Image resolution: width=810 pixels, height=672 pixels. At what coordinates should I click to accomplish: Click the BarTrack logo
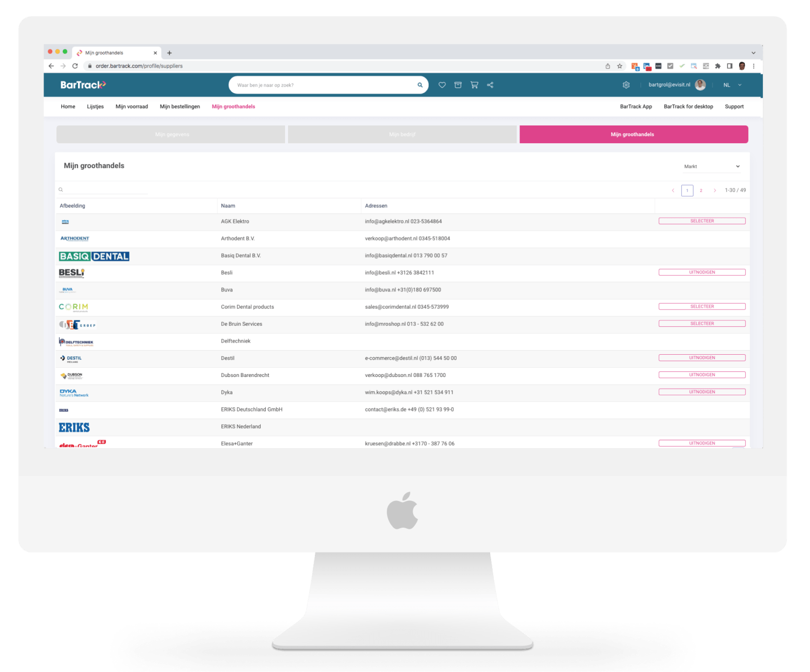83,85
